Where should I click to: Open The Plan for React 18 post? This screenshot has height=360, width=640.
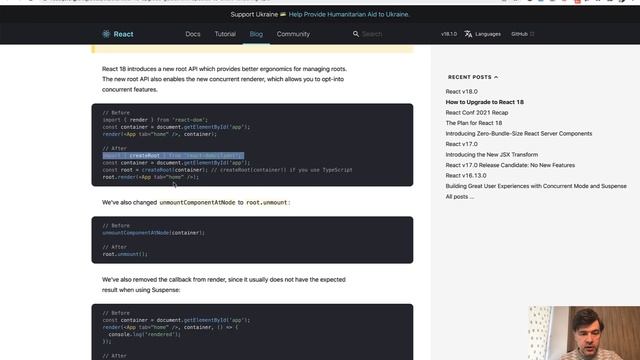[x=474, y=123]
